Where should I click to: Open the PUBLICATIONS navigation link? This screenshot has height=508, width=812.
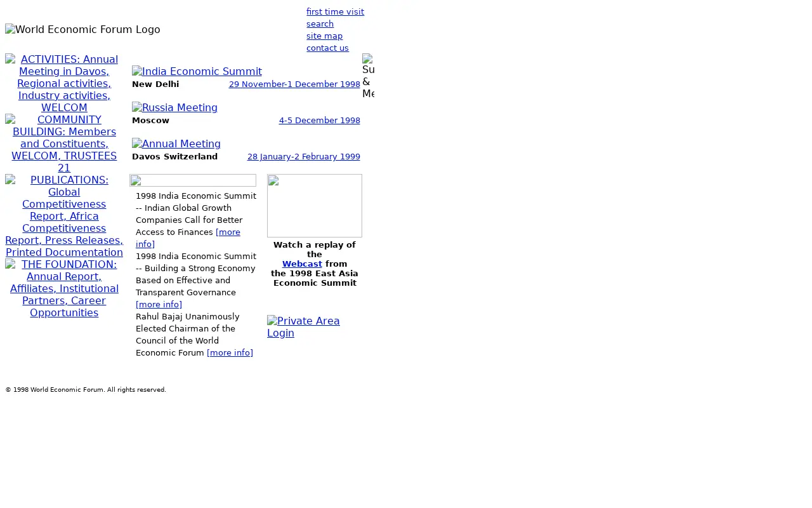(64, 217)
